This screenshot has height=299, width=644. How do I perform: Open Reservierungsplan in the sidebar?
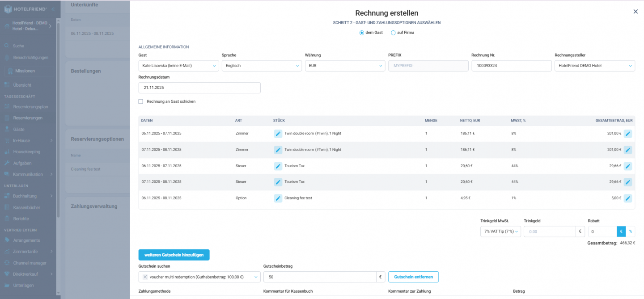[30, 107]
